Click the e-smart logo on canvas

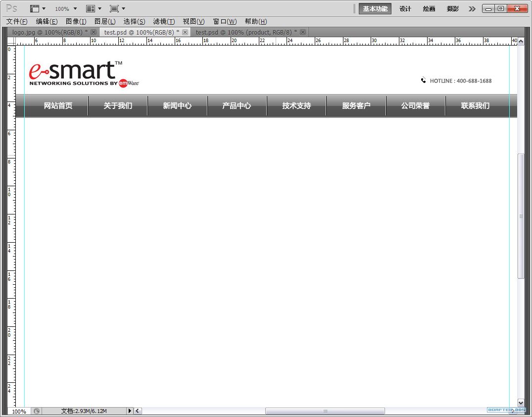click(x=84, y=74)
